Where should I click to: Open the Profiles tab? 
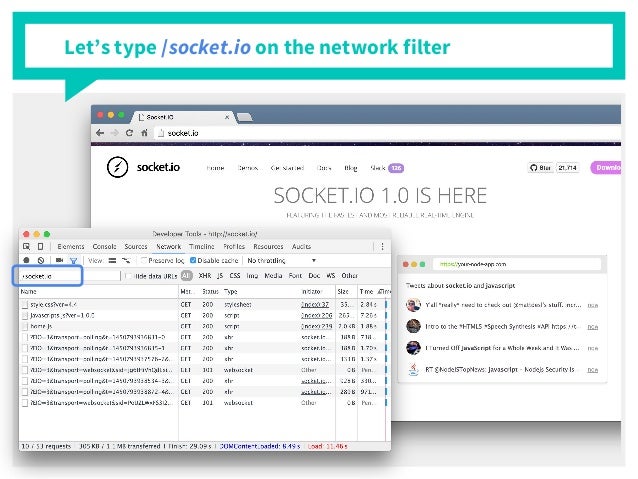click(x=234, y=247)
